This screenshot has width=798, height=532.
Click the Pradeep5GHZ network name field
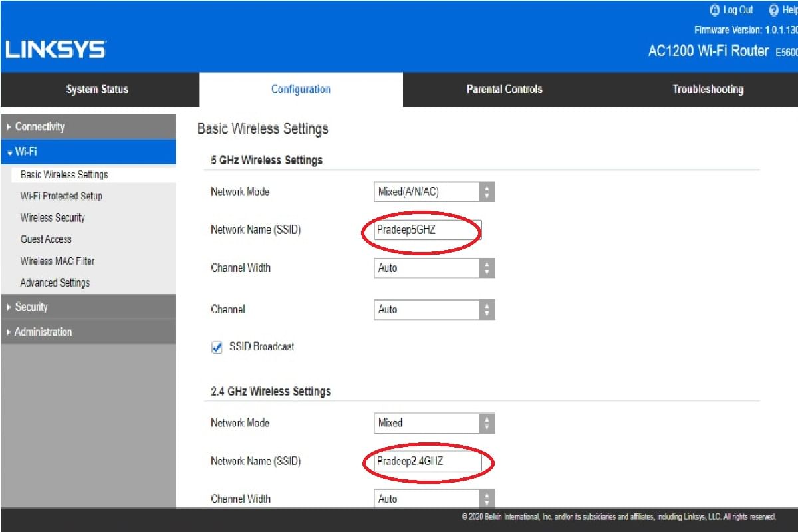pos(427,230)
